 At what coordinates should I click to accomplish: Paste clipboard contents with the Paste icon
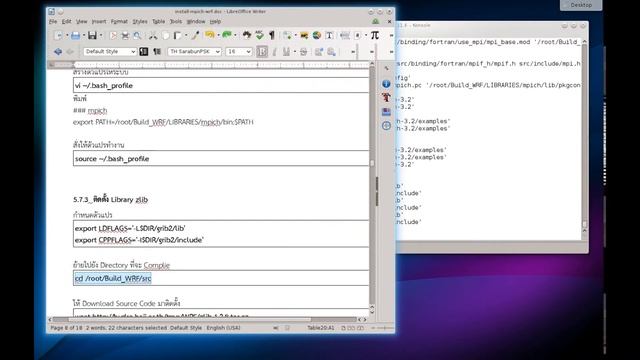coord(178,36)
